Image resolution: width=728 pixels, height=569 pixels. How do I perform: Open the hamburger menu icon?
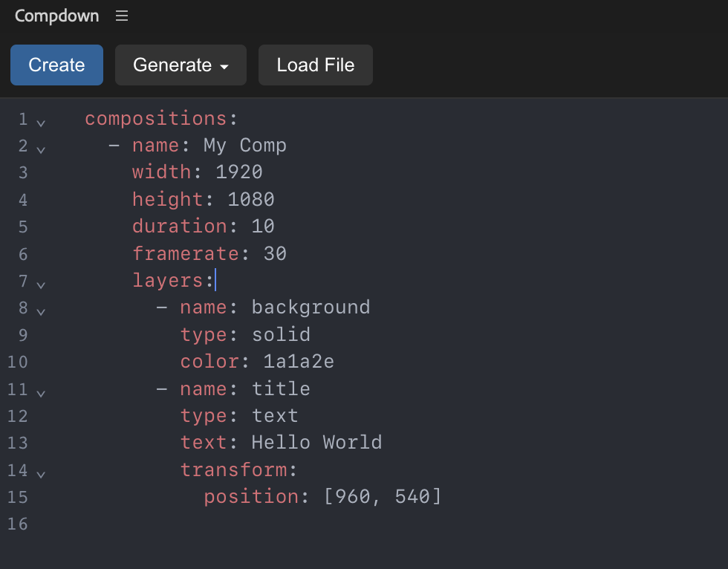click(121, 15)
